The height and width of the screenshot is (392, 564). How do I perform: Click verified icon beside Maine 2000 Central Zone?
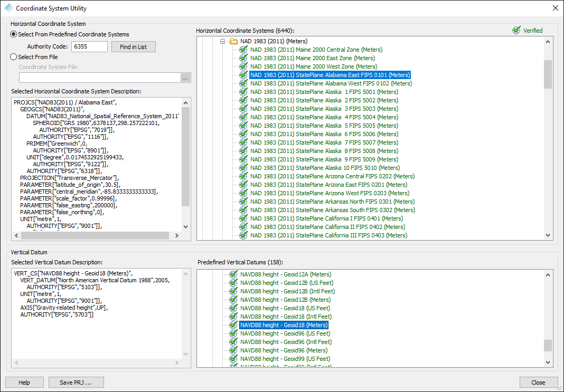point(243,50)
